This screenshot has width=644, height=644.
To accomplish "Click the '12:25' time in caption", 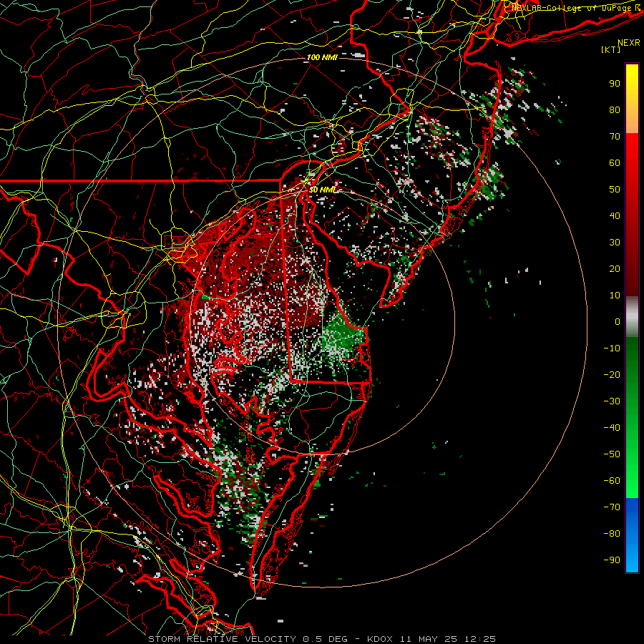I will point(480,639).
